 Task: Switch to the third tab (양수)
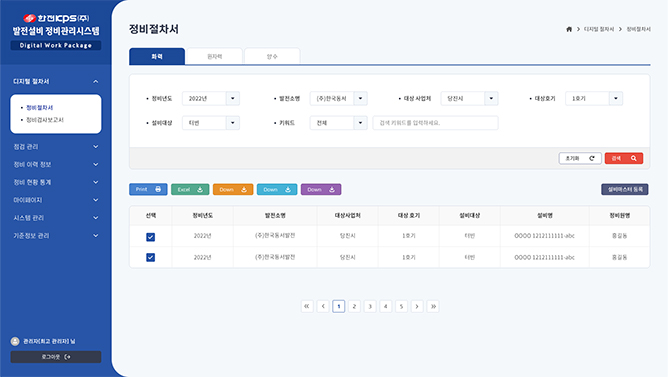pyautogui.click(x=272, y=56)
